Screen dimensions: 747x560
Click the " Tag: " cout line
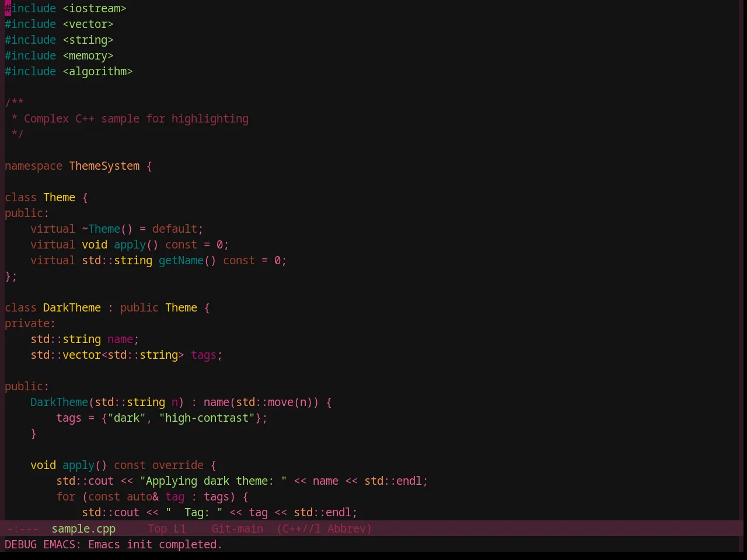click(219, 513)
